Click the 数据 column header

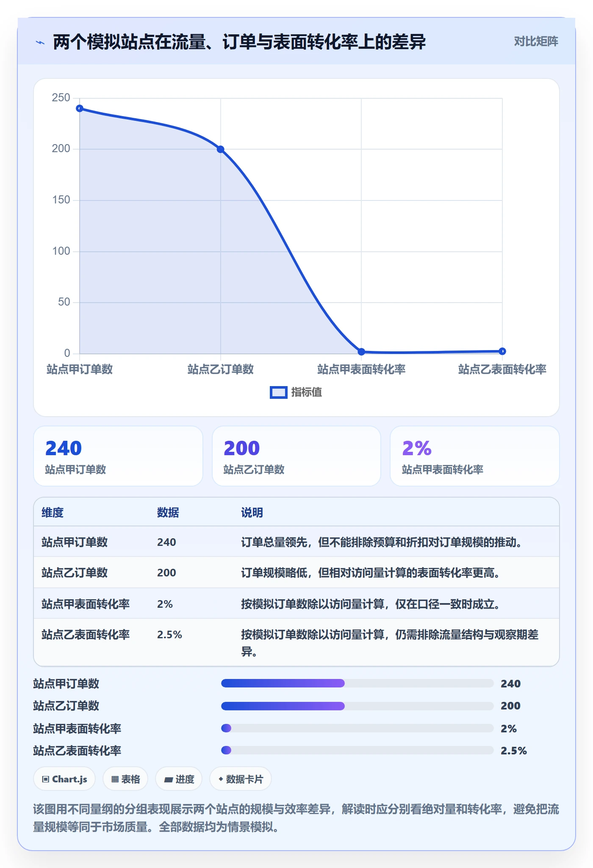tap(168, 513)
